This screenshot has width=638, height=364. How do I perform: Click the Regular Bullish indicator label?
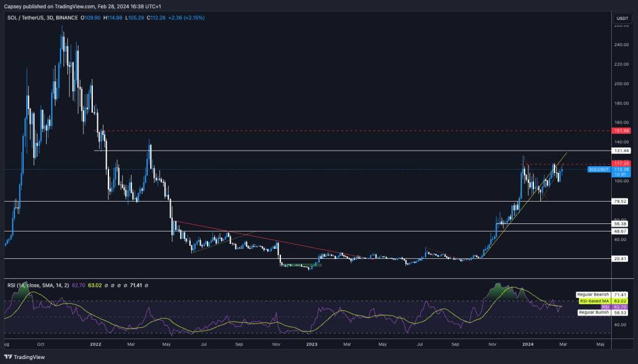point(594,312)
